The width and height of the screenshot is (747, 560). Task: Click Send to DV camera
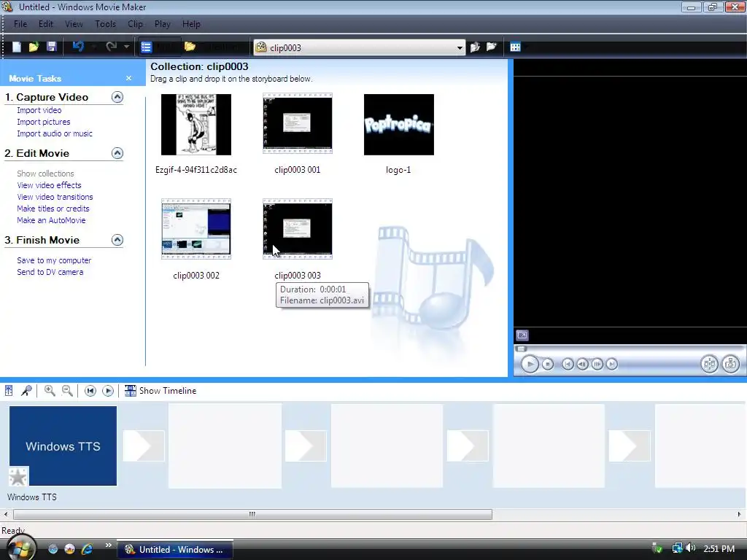click(50, 273)
